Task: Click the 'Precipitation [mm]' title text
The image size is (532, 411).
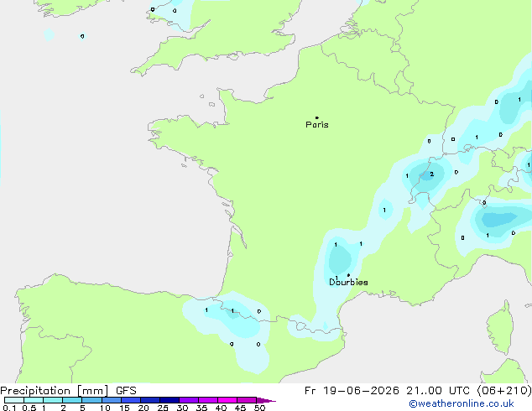Action: 54,391
